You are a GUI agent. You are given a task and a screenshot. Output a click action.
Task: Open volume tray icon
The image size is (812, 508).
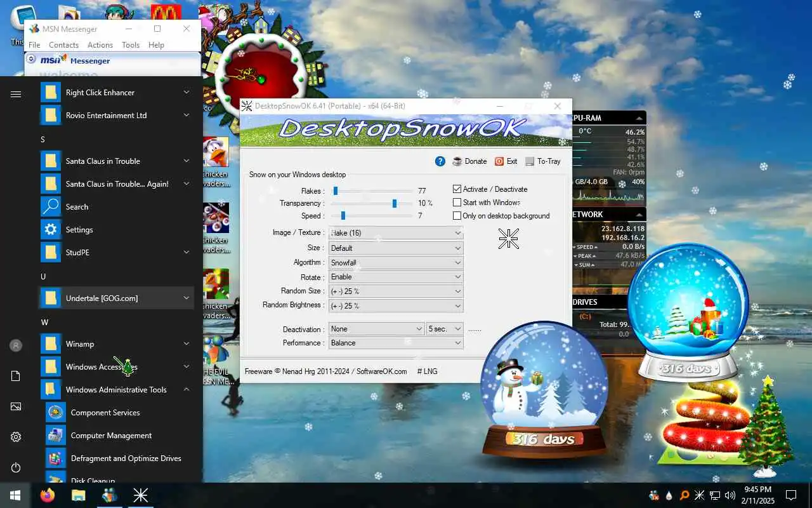click(730, 495)
